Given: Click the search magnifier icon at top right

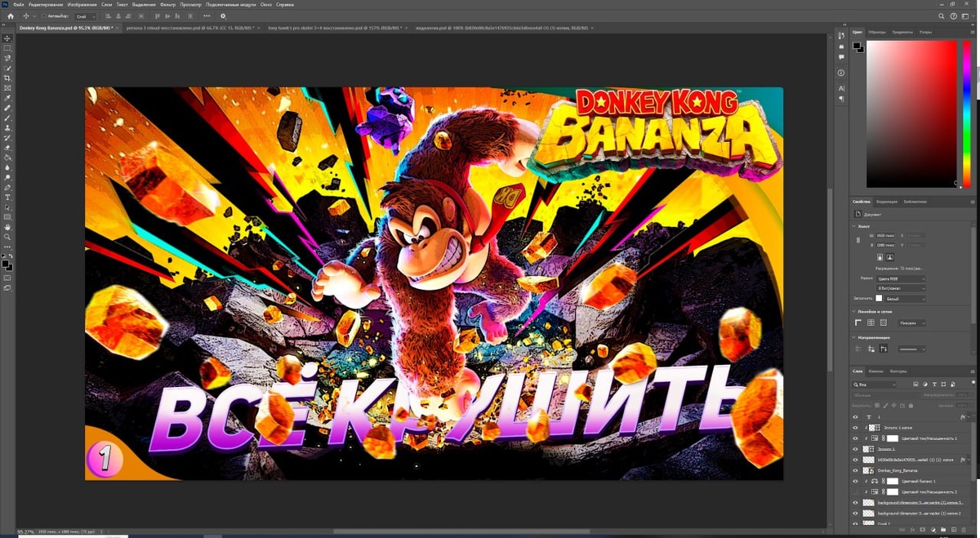Looking at the screenshot, I should tap(942, 16).
